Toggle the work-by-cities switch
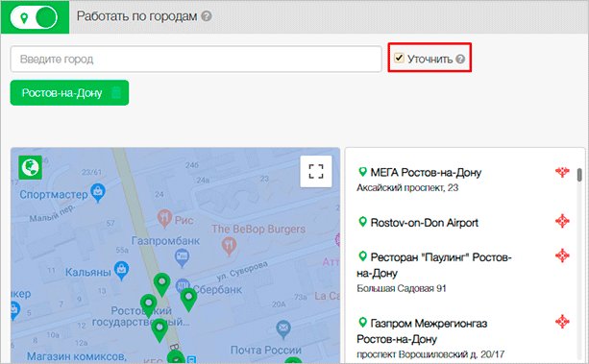This screenshot has height=364, width=589. (34, 17)
